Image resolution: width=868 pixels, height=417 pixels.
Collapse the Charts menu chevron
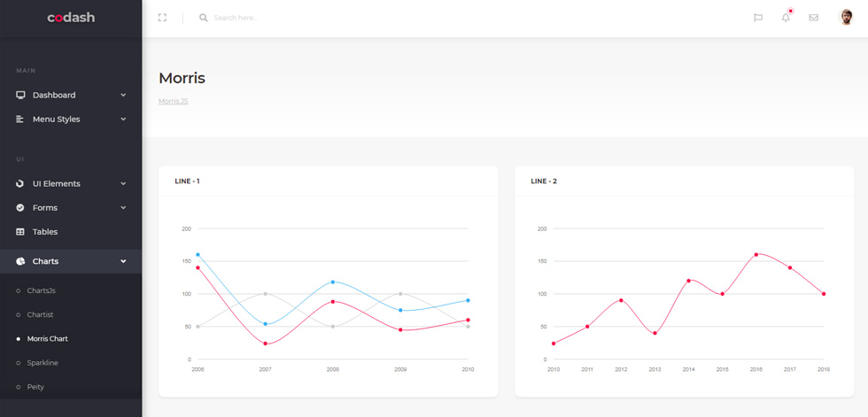pos(123,261)
